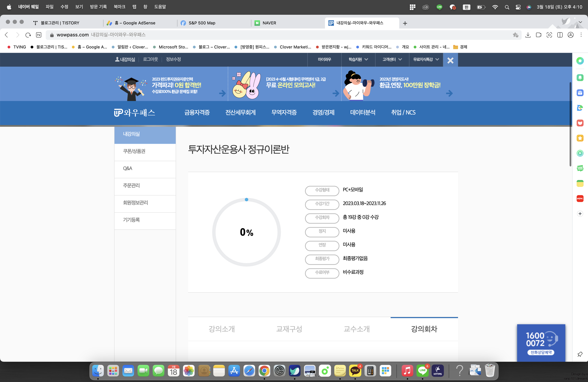Switch to the S&P 500 Map tab
Viewport: 588px width, 382px height.
[x=214, y=23]
